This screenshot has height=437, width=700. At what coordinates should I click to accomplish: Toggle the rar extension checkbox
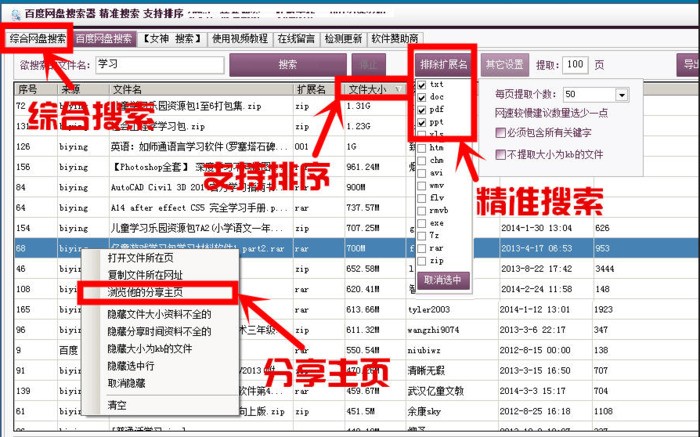pos(421,248)
